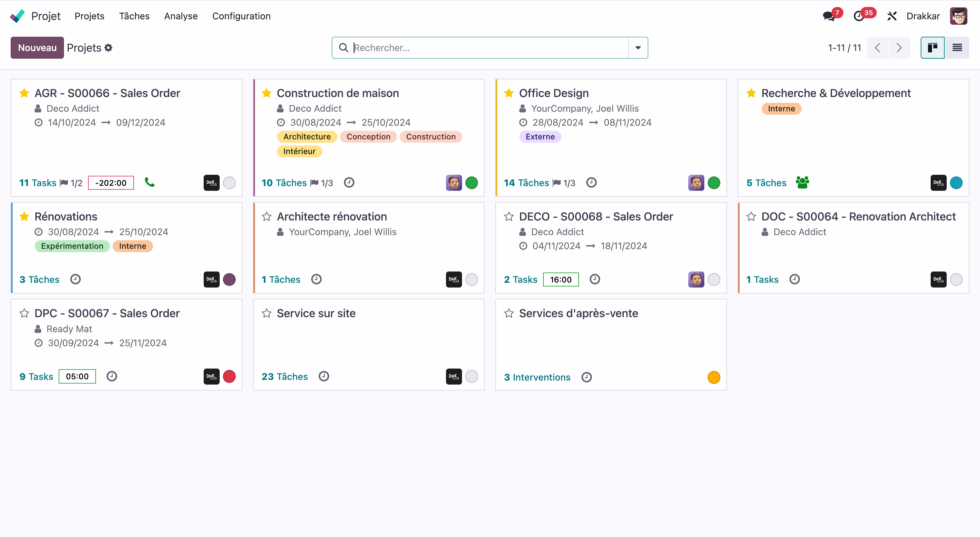
Task: Click the green phone activity on AGR project
Action: (x=150, y=182)
